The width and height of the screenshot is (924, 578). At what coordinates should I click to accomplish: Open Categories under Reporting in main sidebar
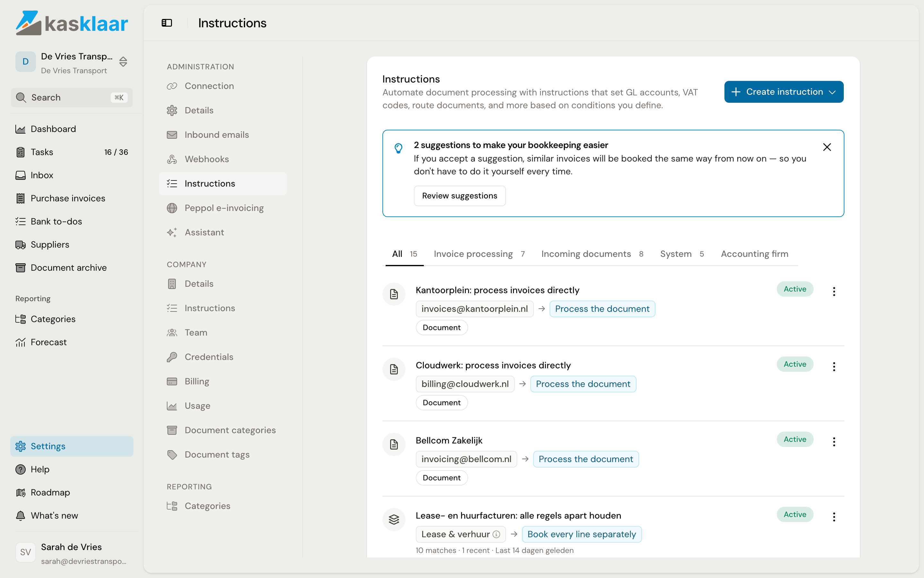pyautogui.click(x=72, y=319)
